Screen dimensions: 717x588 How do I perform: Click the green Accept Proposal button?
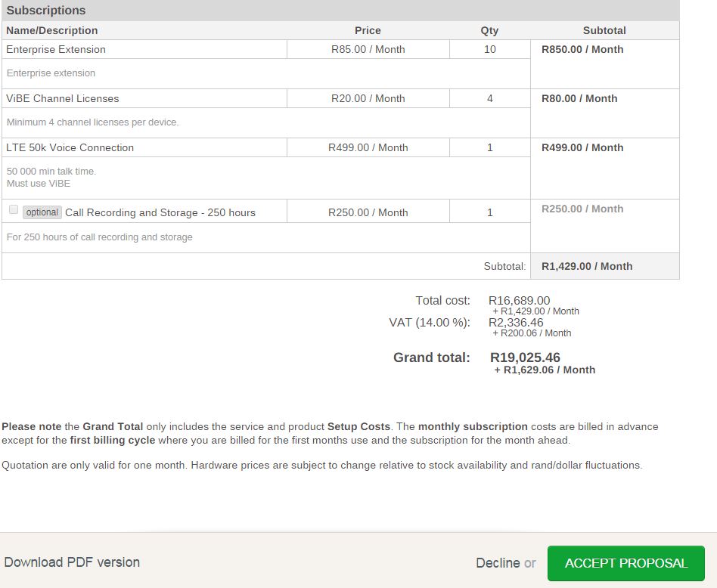[x=625, y=563]
